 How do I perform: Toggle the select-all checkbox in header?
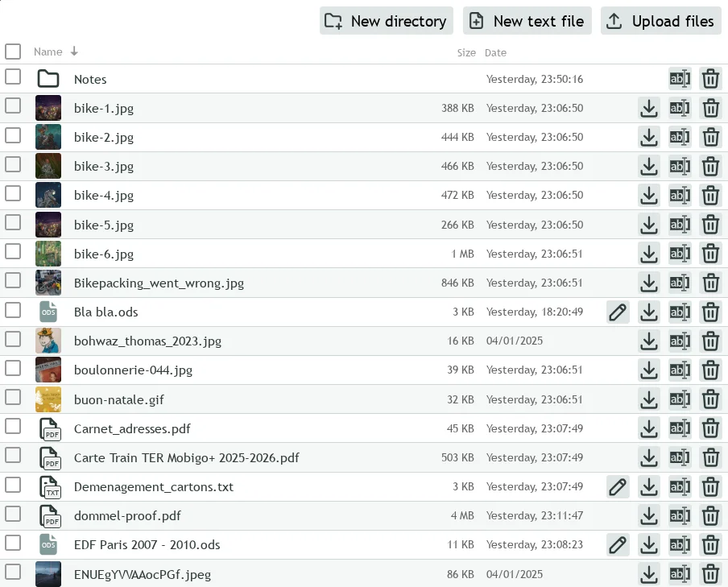coord(13,52)
